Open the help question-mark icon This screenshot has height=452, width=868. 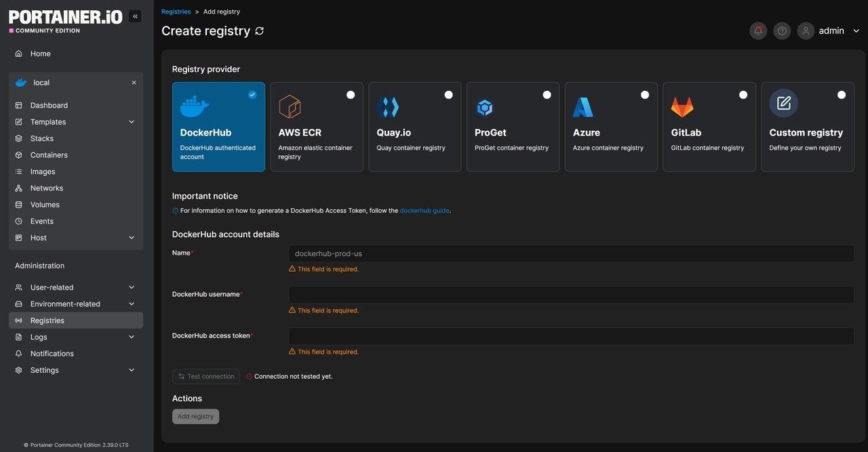point(782,30)
